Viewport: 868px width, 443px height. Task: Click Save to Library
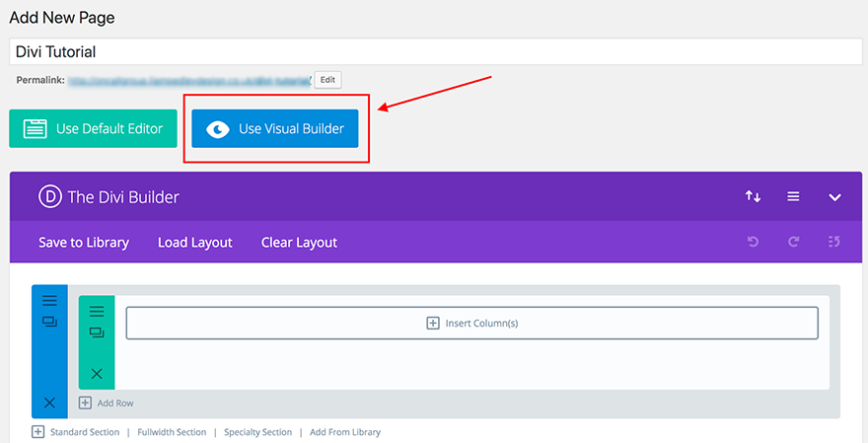84,243
